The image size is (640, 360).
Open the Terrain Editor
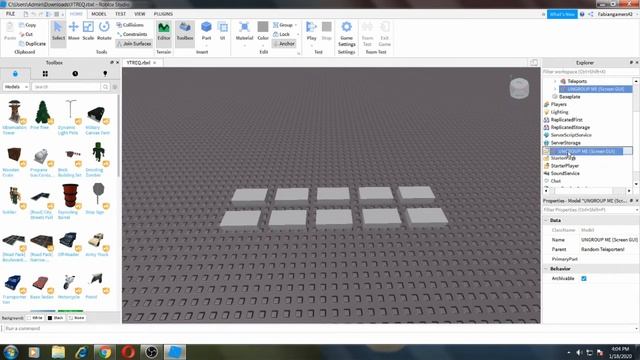point(164,31)
